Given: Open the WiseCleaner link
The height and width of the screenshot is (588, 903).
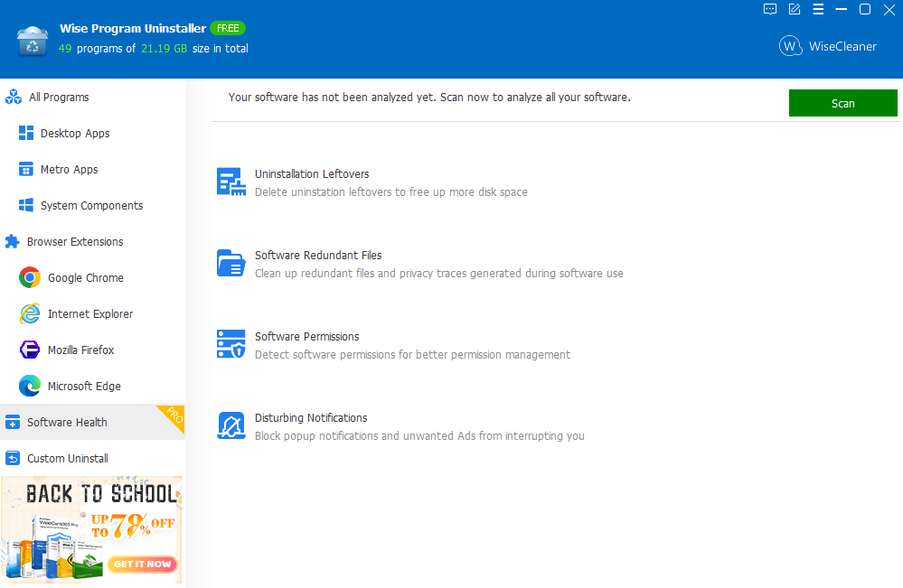Looking at the screenshot, I should pyautogui.click(x=828, y=46).
